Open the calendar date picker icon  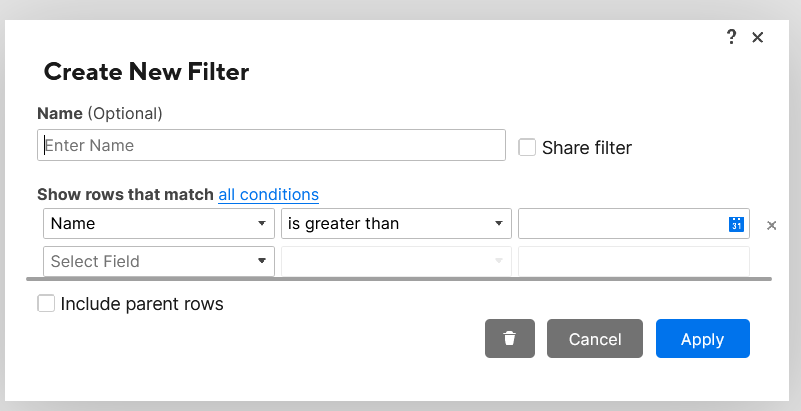tap(736, 224)
